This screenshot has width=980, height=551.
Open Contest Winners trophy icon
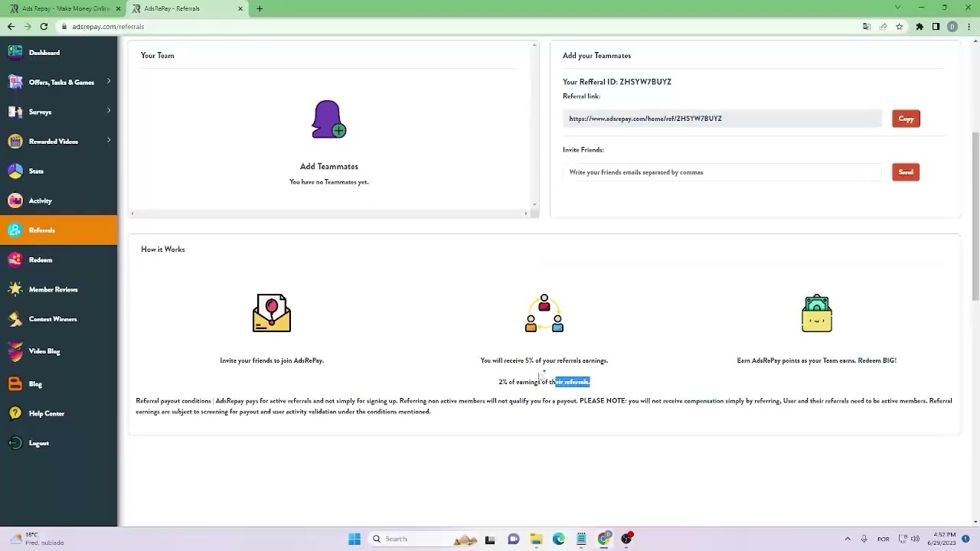click(15, 318)
